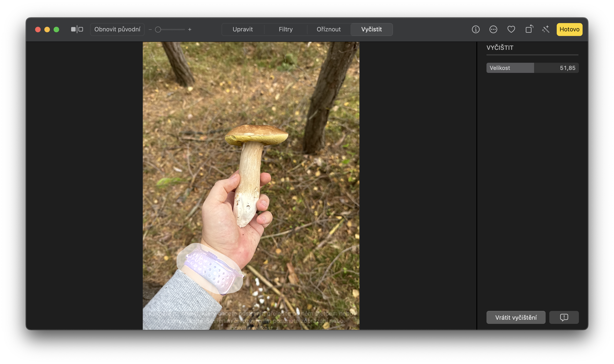Click Obnovit původní to revert the photo

(x=117, y=29)
